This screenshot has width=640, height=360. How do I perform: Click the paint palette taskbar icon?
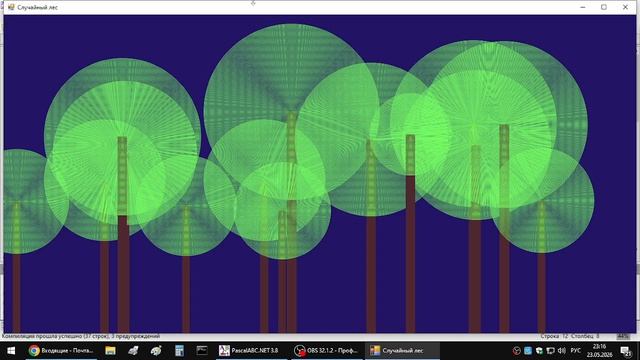156,351
